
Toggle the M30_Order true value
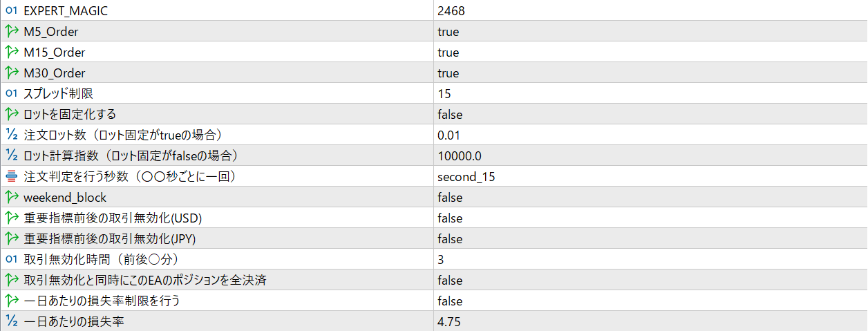(448, 73)
